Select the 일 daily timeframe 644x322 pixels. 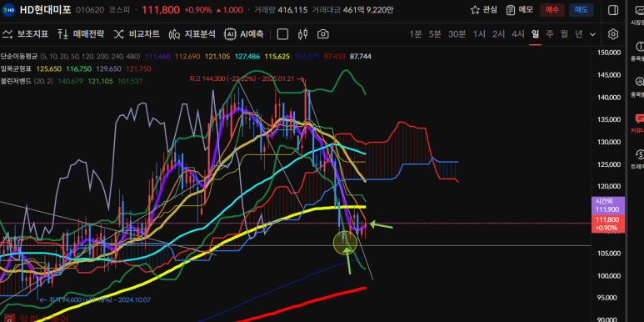tap(535, 34)
